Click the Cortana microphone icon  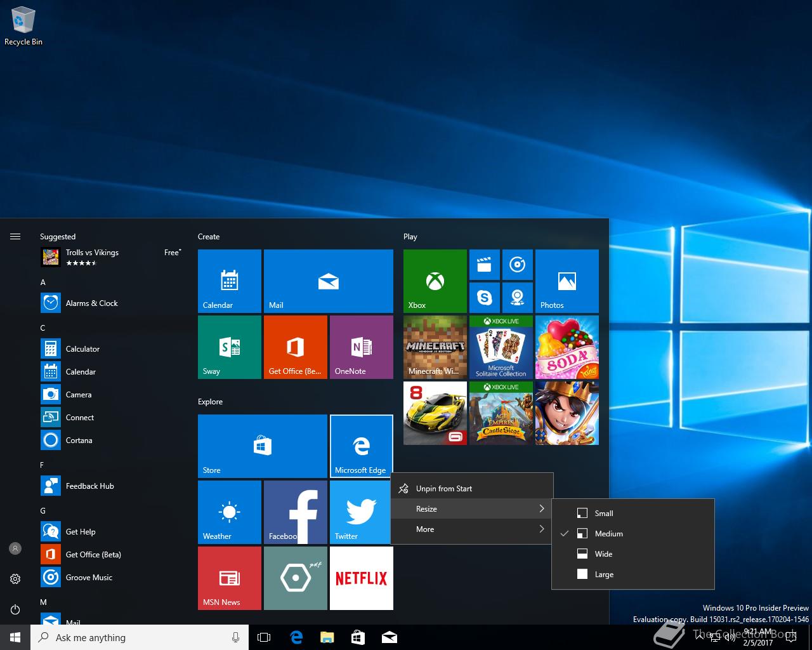(x=236, y=637)
